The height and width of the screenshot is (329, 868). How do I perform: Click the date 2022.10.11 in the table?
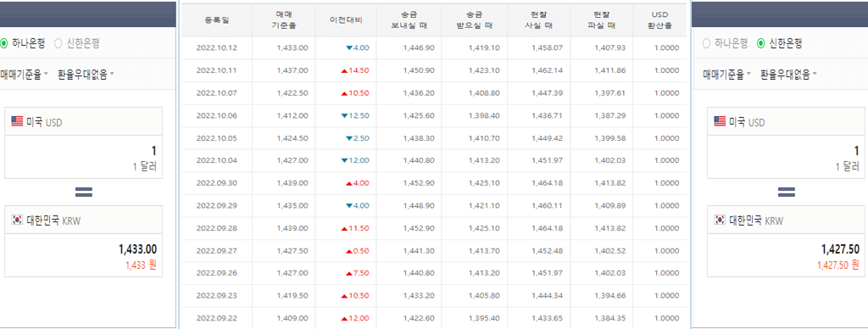pyautogui.click(x=216, y=70)
